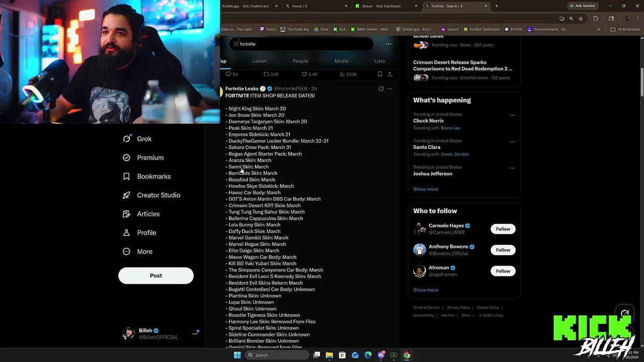Switch to Stream - Kick Dashboard browser tab
This screenshot has height=362, width=644.
pyautogui.click(x=386, y=6)
